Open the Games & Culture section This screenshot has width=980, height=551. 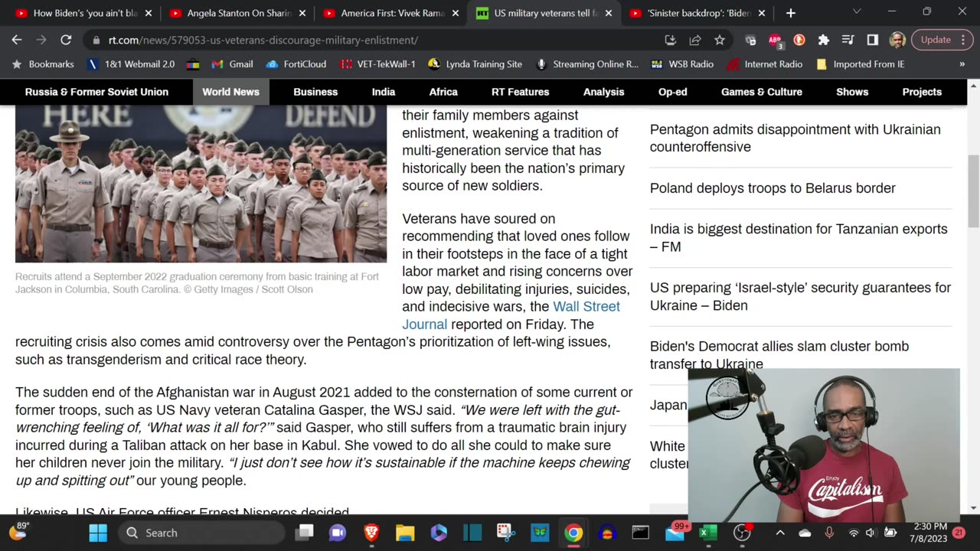point(762,92)
